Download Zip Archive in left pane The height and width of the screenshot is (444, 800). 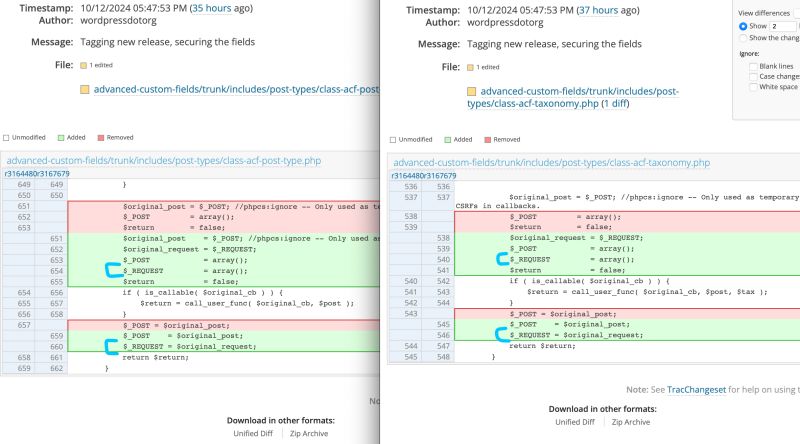[x=309, y=434]
